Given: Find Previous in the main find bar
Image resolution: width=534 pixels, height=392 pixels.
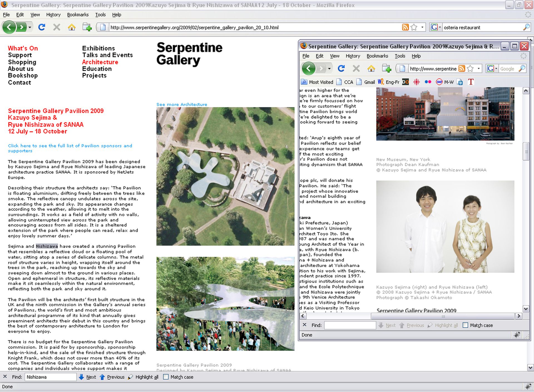Looking at the screenshot, I should [112, 377].
